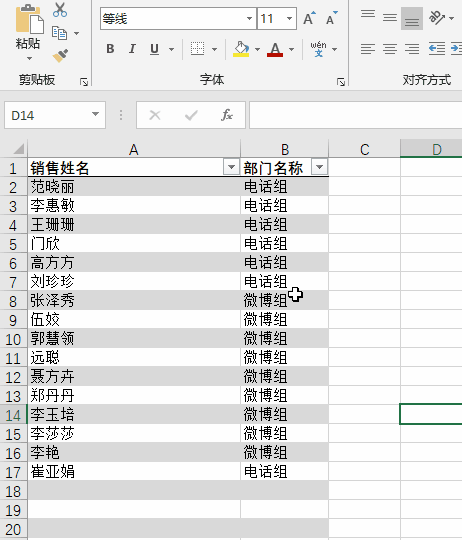
Task: Open clipboard 剪贴板 dialog launcher
Action: (x=84, y=82)
